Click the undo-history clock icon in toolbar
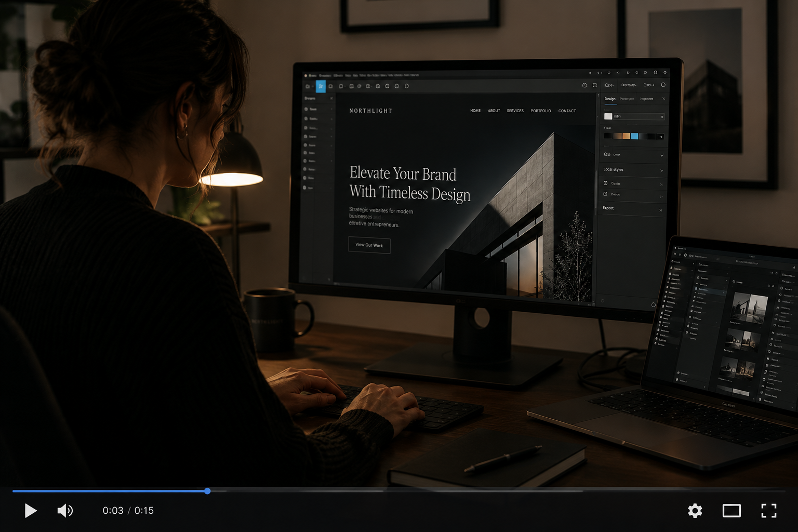Screen dimensions: 798x532 584,85
